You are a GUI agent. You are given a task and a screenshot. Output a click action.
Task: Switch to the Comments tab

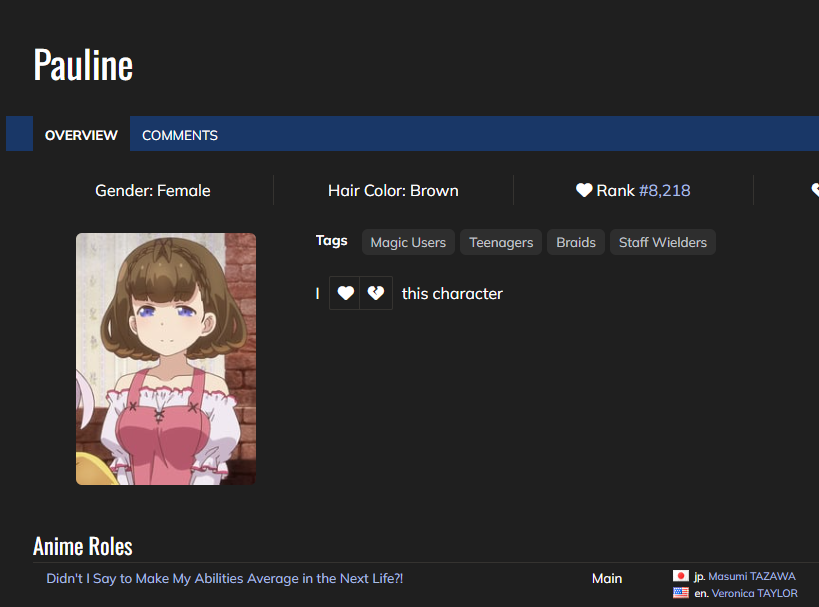(180, 135)
